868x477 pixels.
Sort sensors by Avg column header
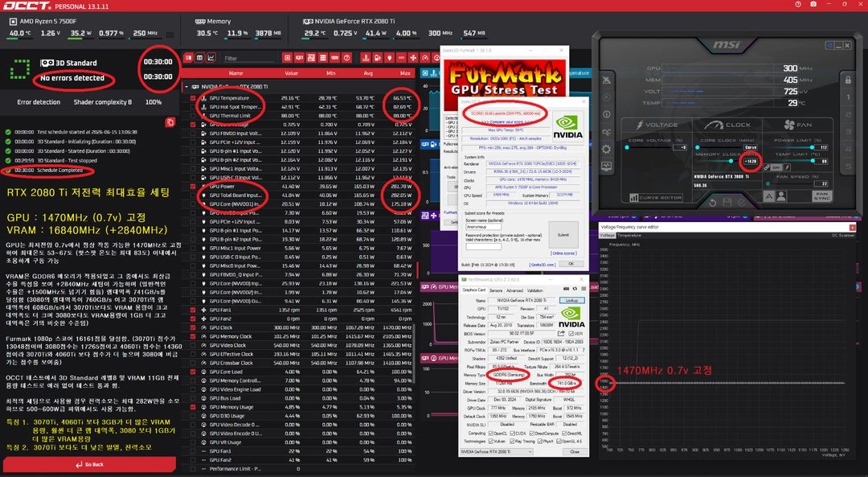(x=369, y=73)
